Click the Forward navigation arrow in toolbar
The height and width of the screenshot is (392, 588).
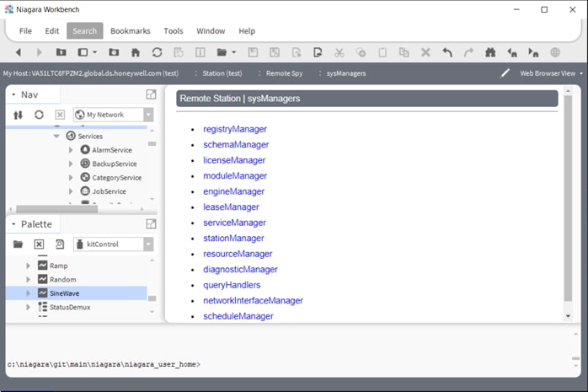click(x=39, y=52)
